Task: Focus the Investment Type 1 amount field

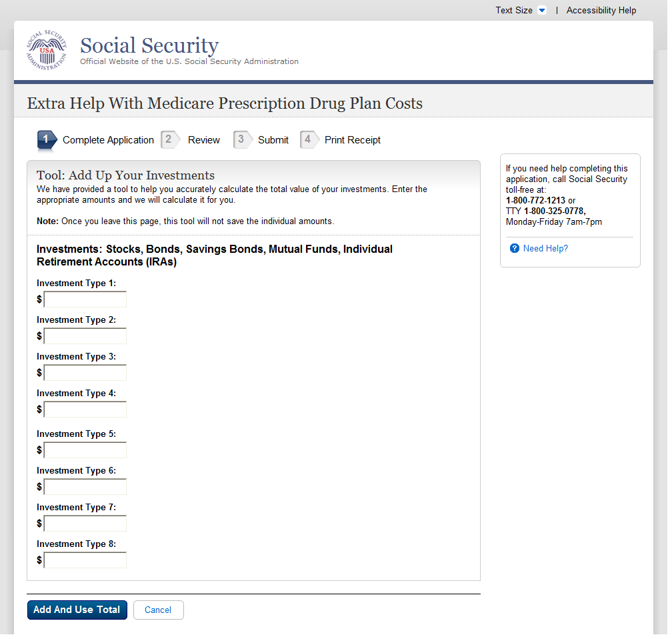Action: pyautogui.click(x=85, y=299)
